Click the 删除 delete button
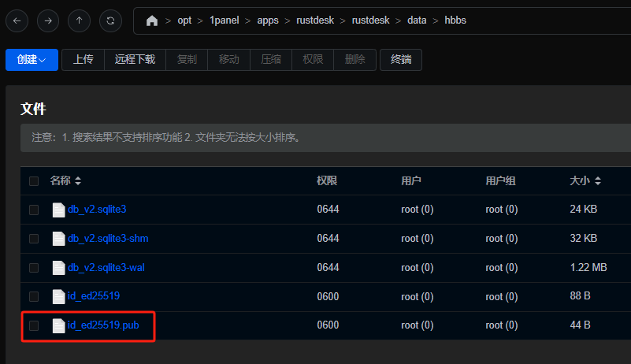The width and height of the screenshot is (631, 364). coord(355,60)
